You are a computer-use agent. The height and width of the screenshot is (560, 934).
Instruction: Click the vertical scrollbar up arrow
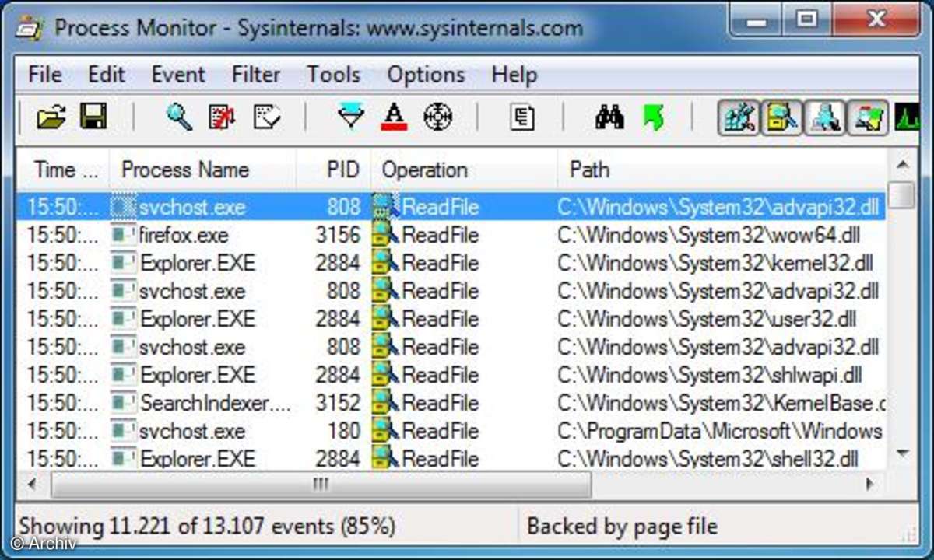point(902,165)
